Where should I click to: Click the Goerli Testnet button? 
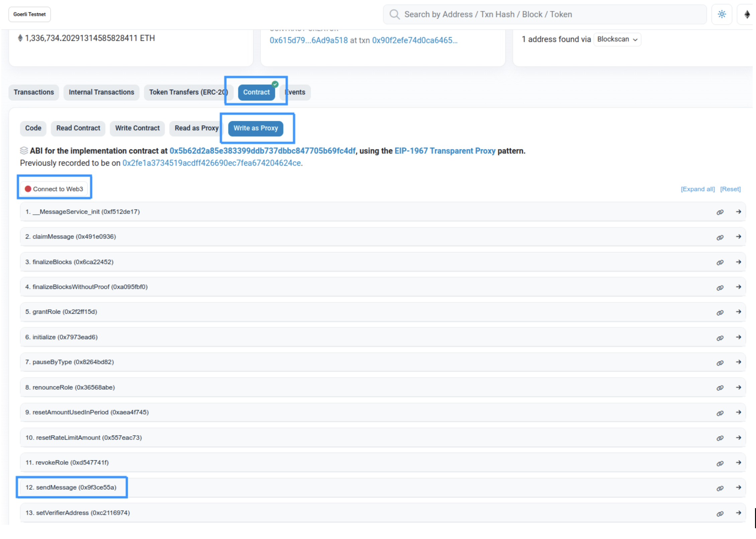(29, 14)
